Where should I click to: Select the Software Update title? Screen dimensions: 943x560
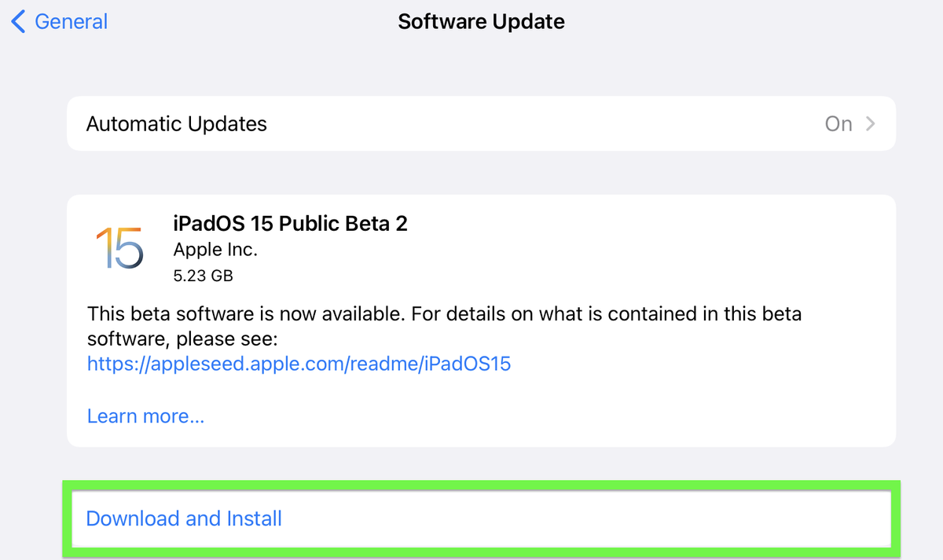(x=481, y=21)
